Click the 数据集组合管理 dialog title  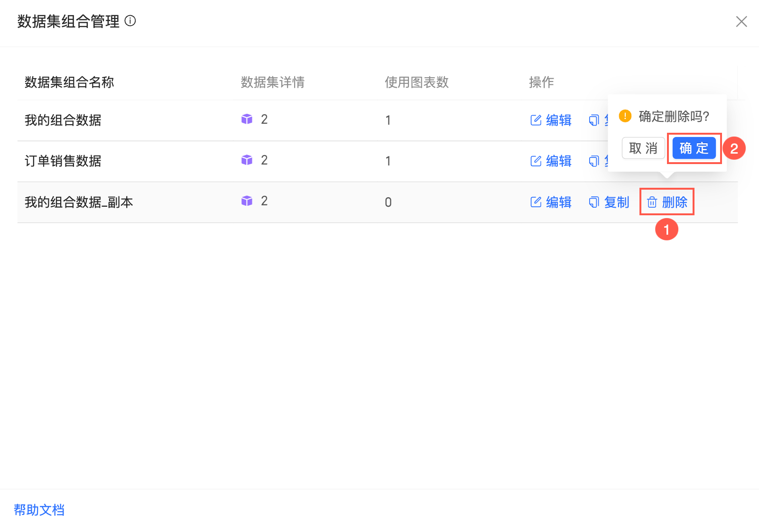pyautogui.click(x=68, y=21)
